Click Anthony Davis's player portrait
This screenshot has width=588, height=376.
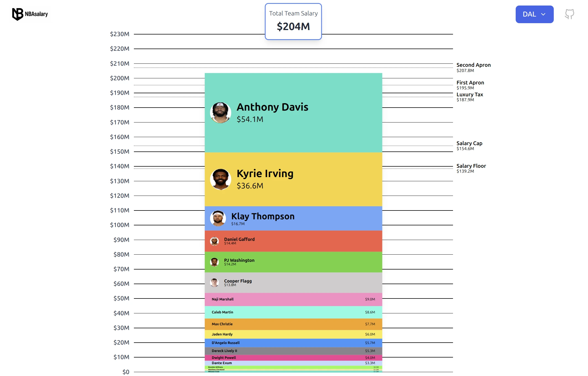221,113
